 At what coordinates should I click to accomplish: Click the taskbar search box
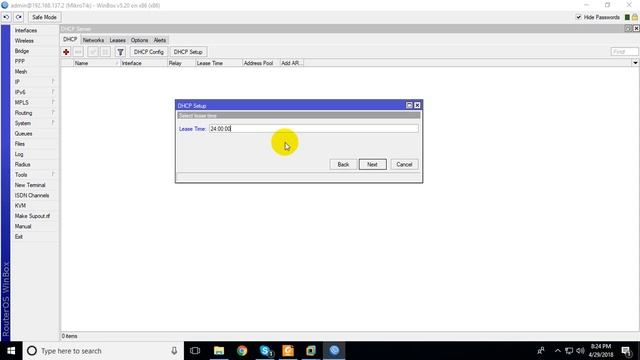tap(103, 351)
